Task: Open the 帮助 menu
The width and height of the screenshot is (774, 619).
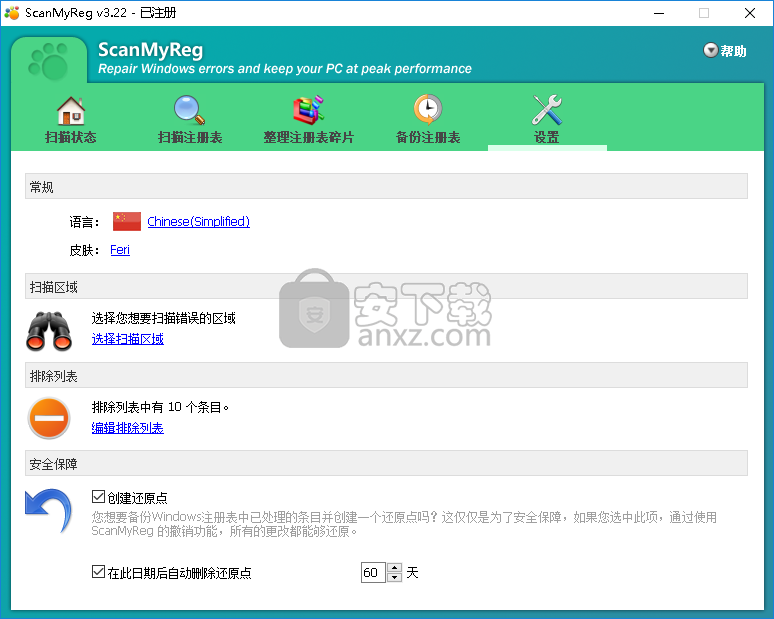Action: tap(733, 51)
